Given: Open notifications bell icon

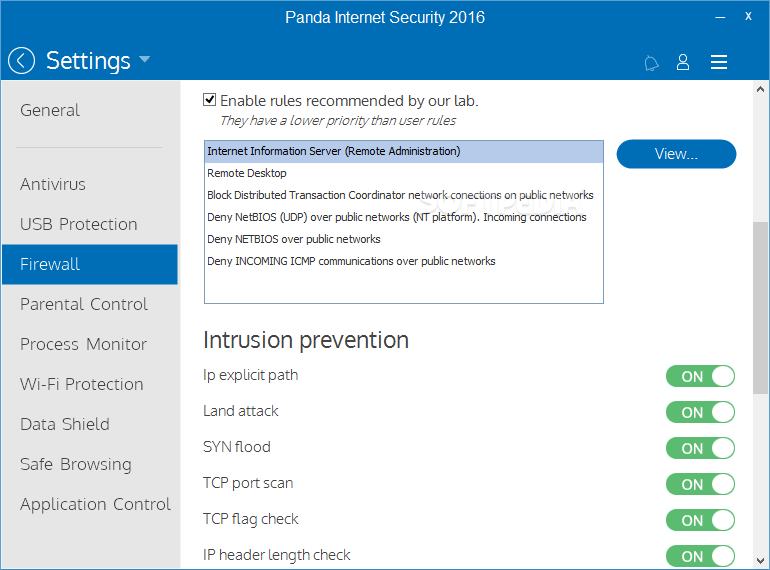Looking at the screenshot, I should click(x=651, y=63).
